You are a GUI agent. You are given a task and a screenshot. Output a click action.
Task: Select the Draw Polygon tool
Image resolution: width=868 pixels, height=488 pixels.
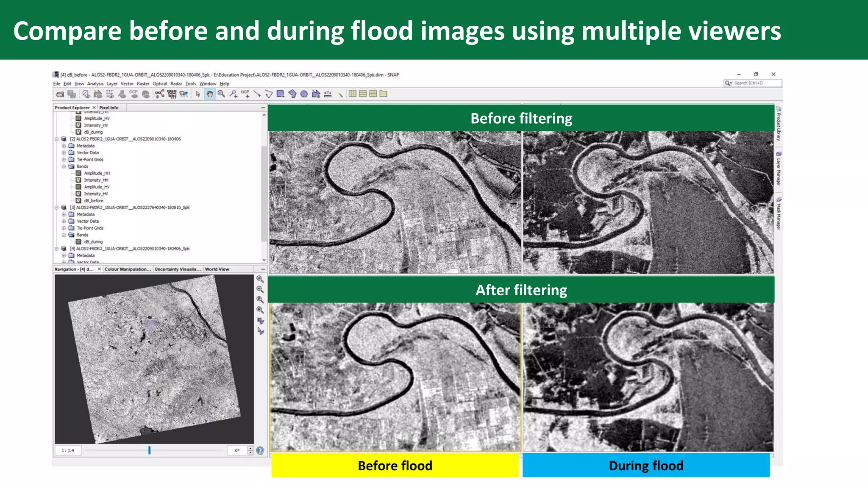[x=292, y=94]
